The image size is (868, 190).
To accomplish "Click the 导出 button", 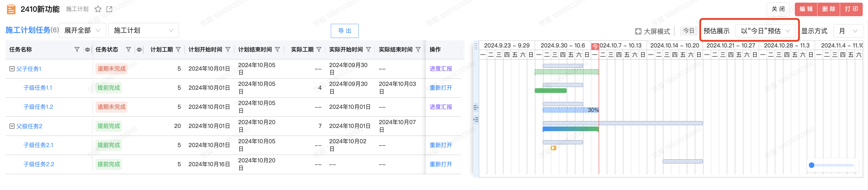I will click(x=344, y=31).
